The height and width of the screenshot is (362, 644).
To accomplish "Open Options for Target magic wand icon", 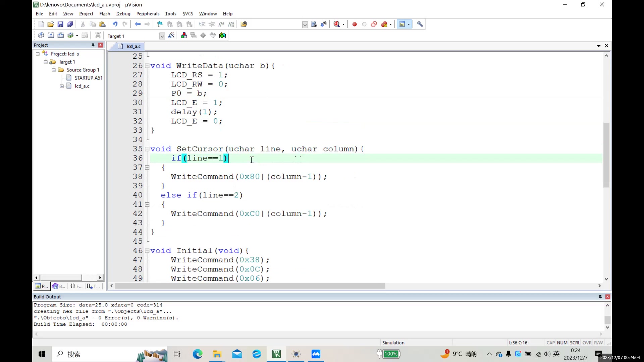I will tap(171, 36).
